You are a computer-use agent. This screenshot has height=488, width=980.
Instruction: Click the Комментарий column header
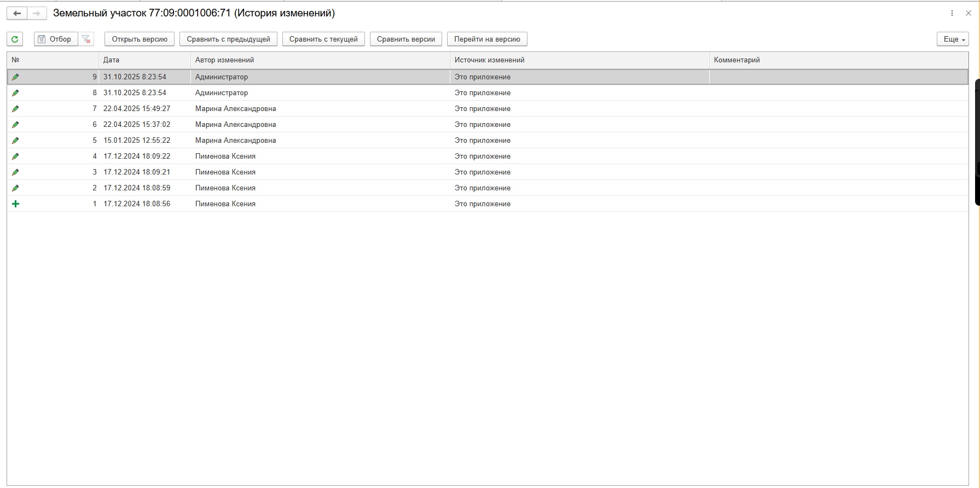[x=839, y=60]
